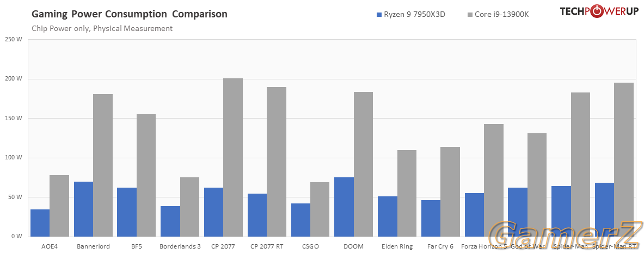This screenshot has height=254, width=644.
Task: Select the blue Ryzen bar for Elden Ring
Action: pyautogui.click(x=387, y=216)
